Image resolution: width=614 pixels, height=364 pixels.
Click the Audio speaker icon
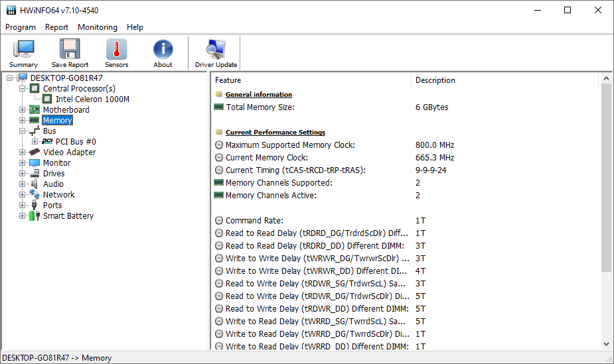pos(35,184)
